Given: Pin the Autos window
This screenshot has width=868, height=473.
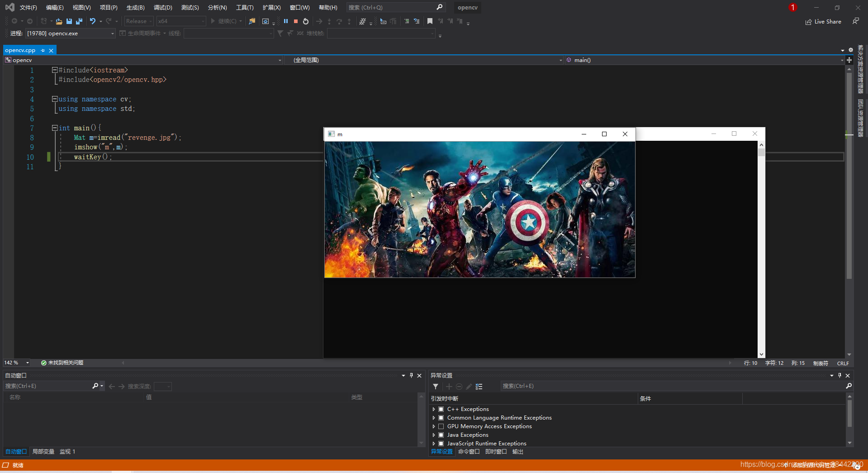Looking at the screenshot, I should pyautogui.click(x=411, y=375).
